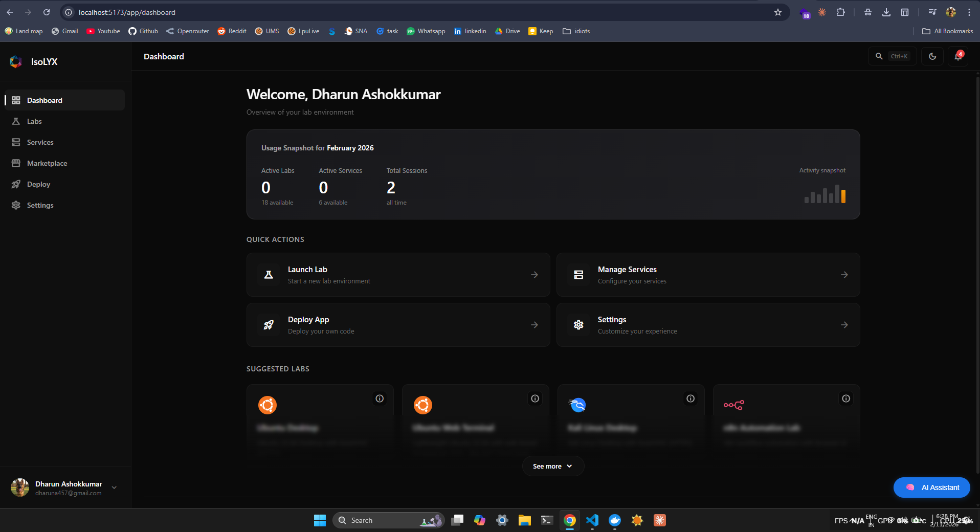
Task: Open the Labs section in the sidebar
Action: point(34,121)
